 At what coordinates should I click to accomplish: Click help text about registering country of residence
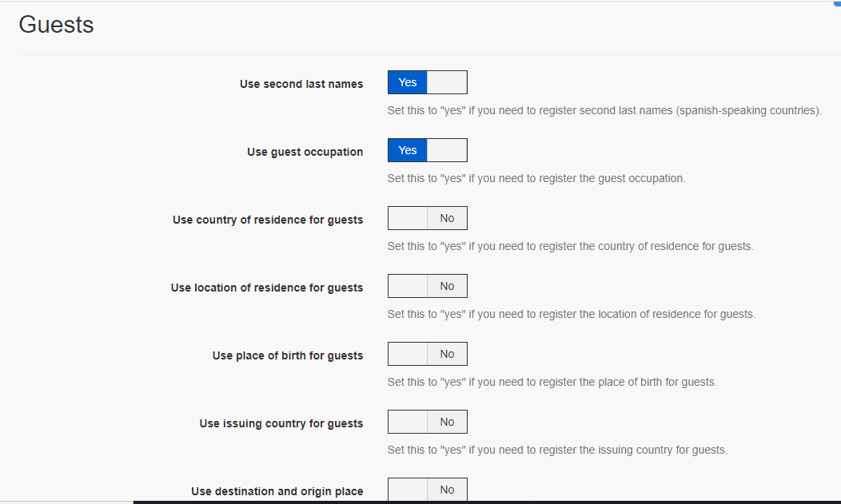coord(570,246)
